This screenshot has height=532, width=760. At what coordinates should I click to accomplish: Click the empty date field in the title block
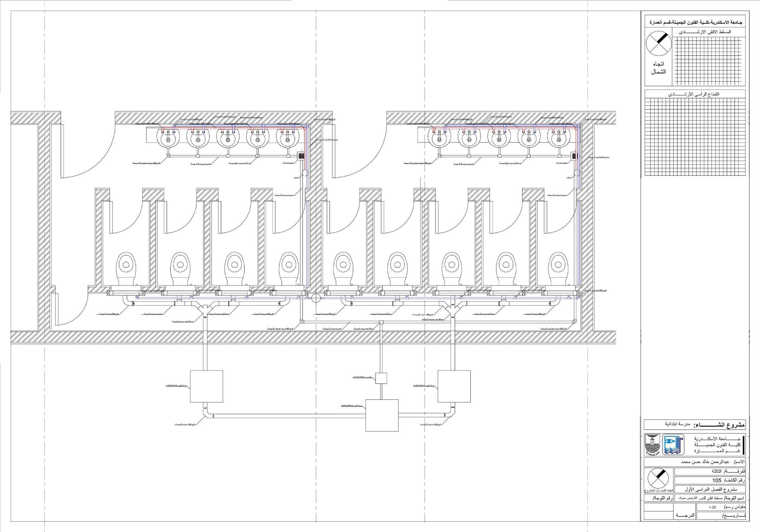(709, 515)
